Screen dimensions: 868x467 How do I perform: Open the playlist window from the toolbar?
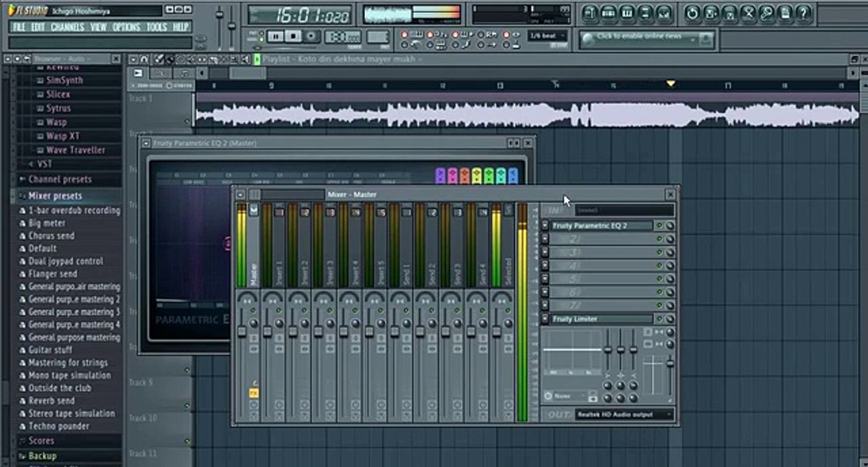coord(589,12)
